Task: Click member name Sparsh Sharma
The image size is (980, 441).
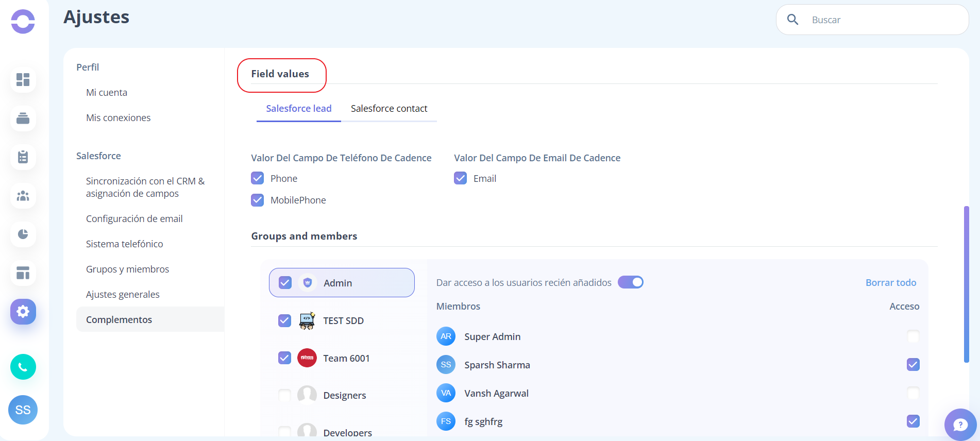Action: pos(497,365)
